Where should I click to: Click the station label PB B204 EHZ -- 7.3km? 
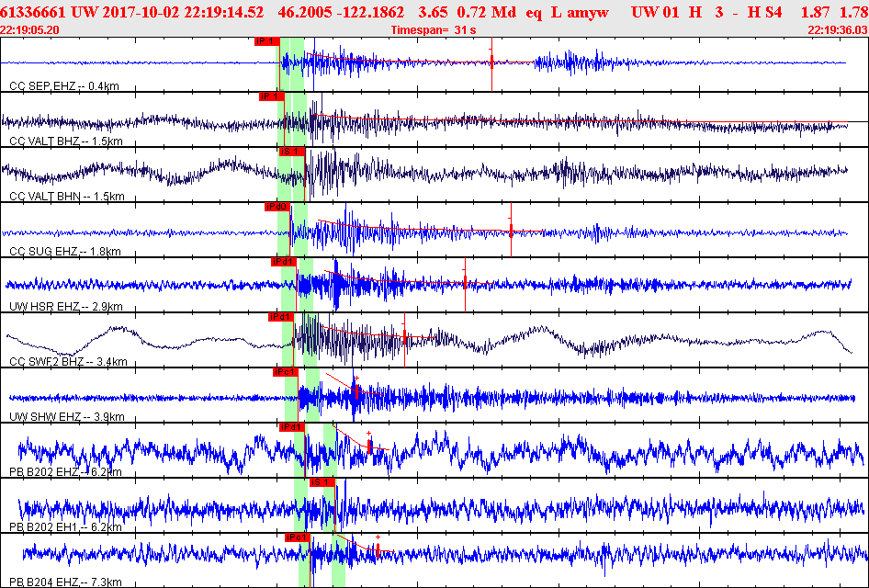coord(66,582)
